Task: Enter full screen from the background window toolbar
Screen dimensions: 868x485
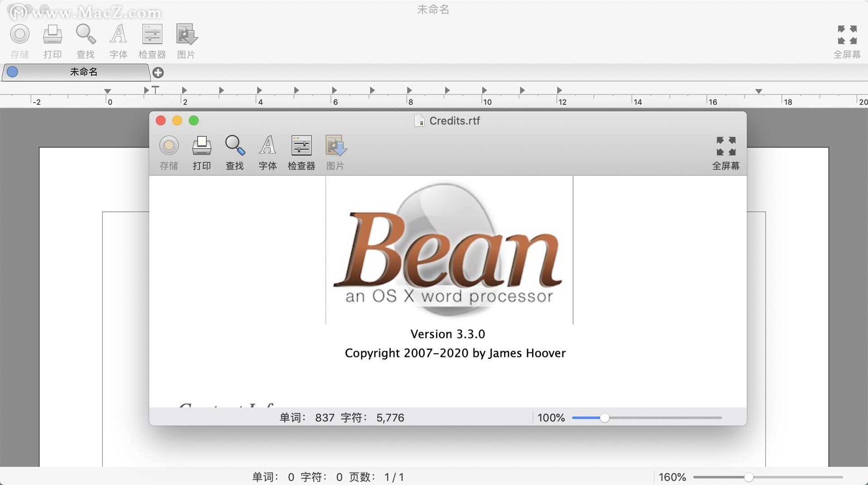Action: (847, 35)
